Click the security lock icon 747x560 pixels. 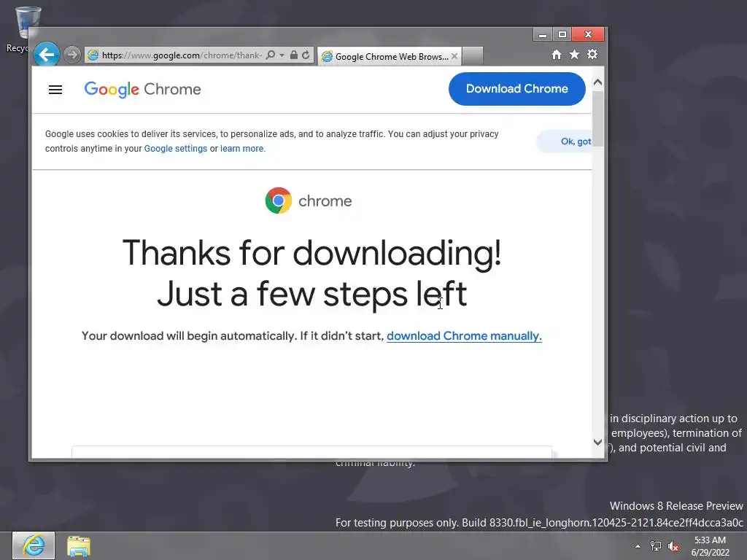click(294, 55)
